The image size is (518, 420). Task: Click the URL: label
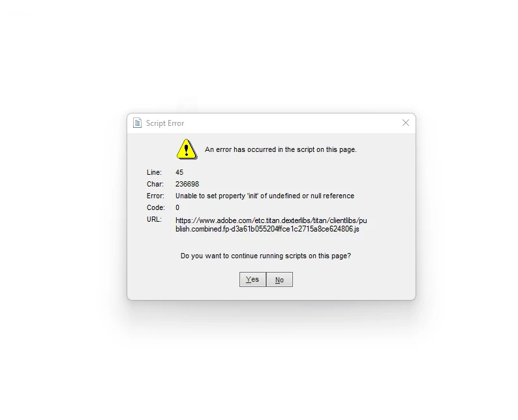(x=154, y=220)
